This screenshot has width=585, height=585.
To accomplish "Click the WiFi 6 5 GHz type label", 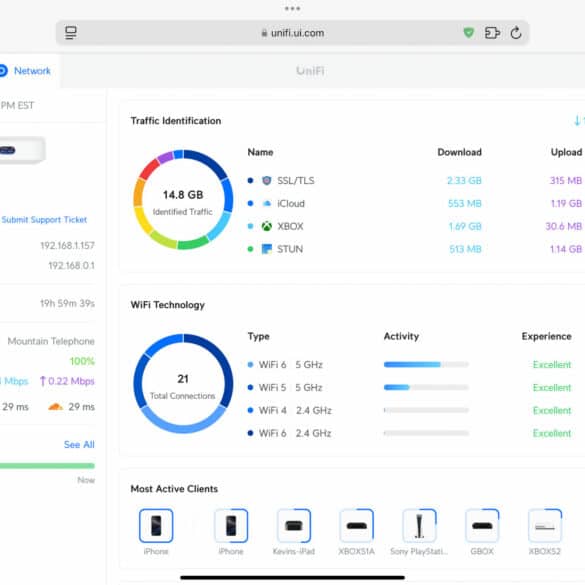I will pyautogui.click(x=291, y=365).
